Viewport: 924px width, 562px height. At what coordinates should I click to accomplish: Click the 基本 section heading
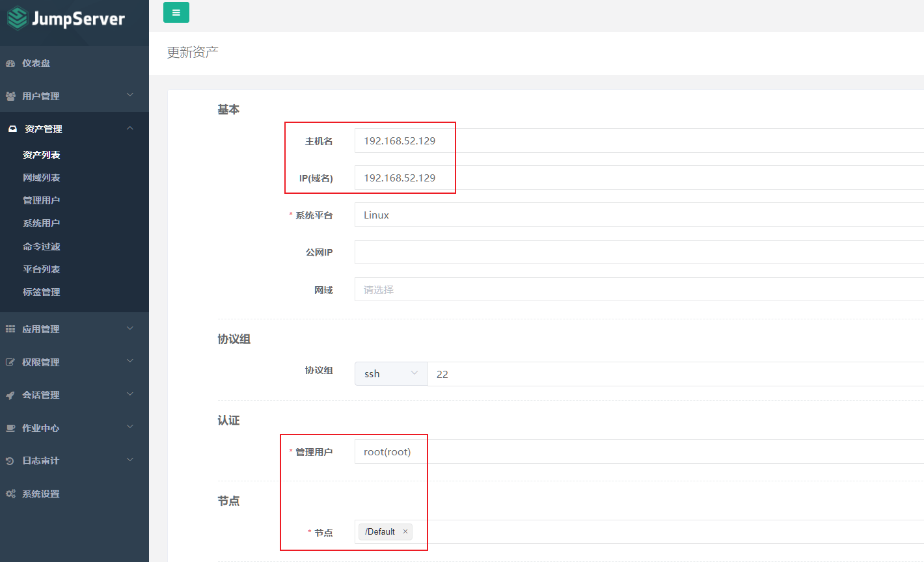pos(228,109)
